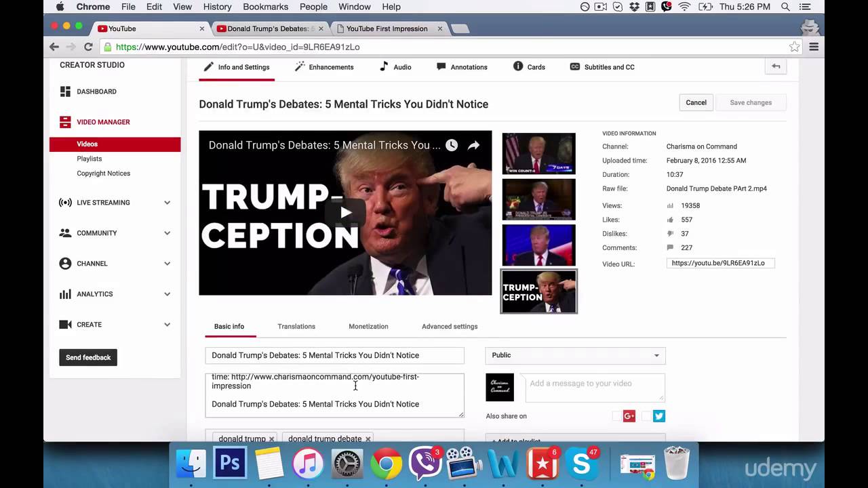Click the return arrow button near Save changes
The height and width of the screenshot is (488, 868).
click(776, 66)
